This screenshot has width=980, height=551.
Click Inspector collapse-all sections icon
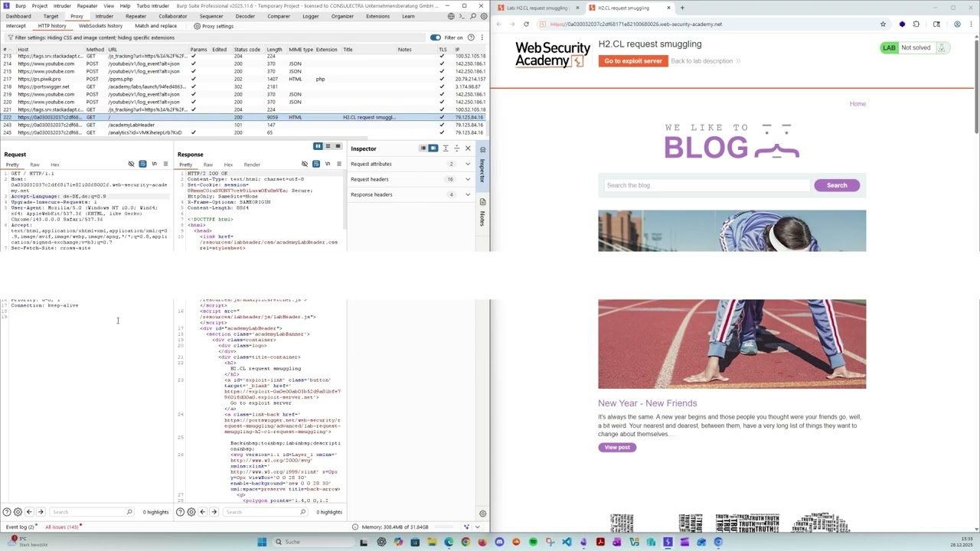tap(456, 148)
